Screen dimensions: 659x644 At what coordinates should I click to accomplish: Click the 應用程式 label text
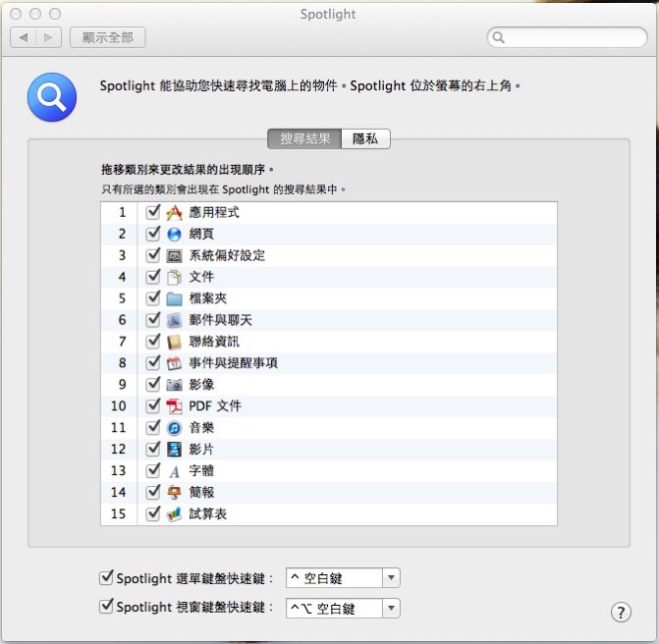point(214,213)
